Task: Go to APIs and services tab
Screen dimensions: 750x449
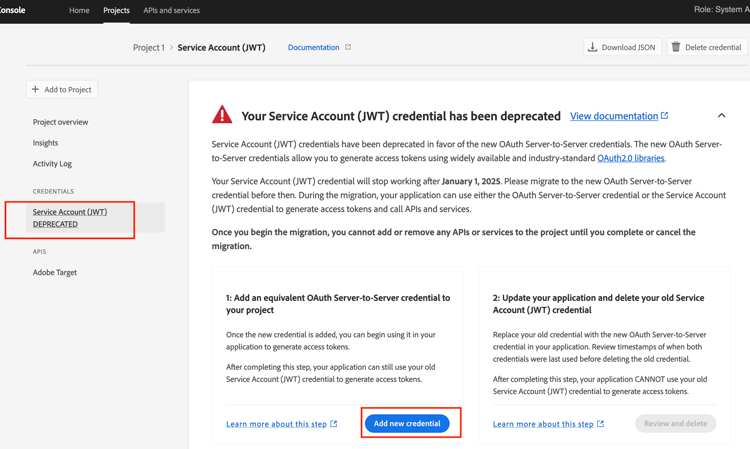Action: (x=172, y=10)
